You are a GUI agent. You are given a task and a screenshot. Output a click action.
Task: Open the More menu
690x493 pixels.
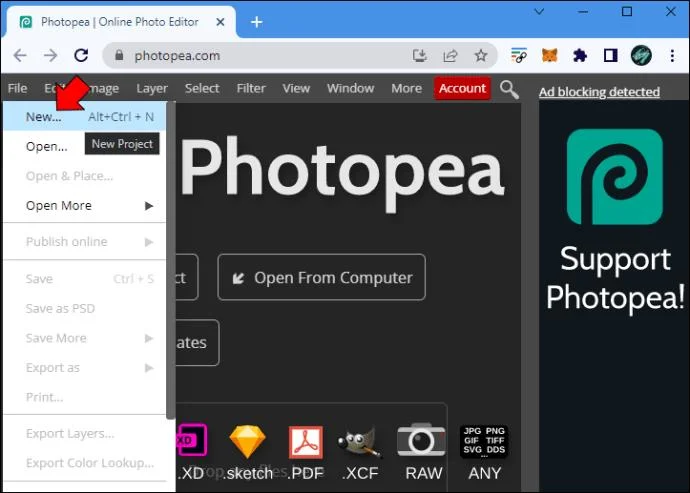pyautogui.click(x=407, y=88)
